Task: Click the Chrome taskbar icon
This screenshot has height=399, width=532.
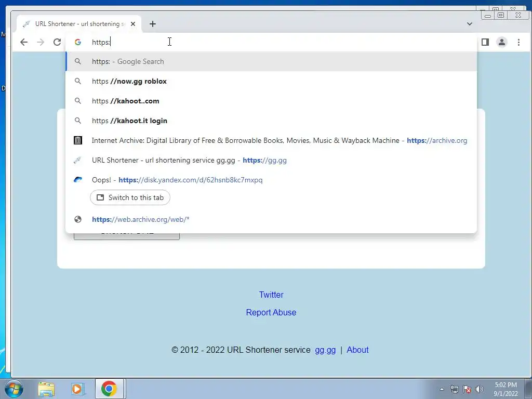Action: 109,389
